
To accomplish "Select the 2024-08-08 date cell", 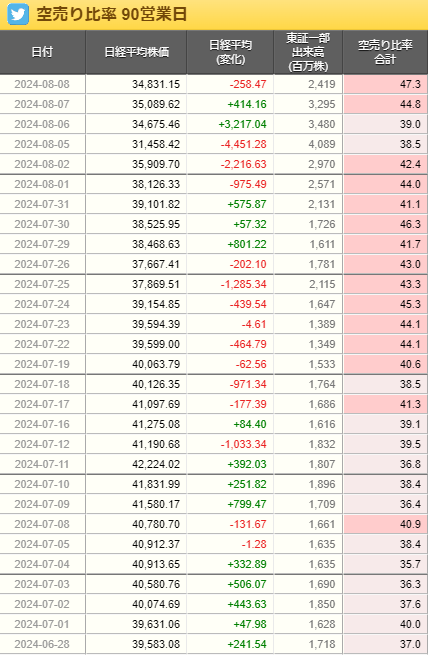I will [42, 84].
